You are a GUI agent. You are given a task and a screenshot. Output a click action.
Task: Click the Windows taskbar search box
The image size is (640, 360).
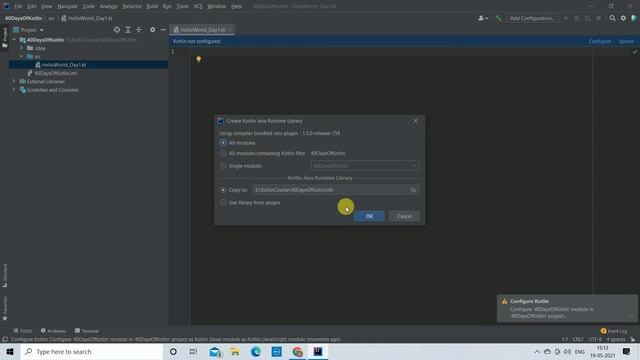click(92, 351)
